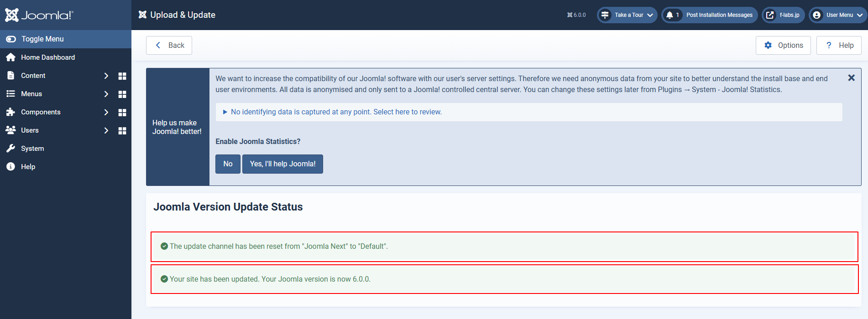Collapse sidebar with Toggle Menu
The width and height of the screenshot is (868, 319).
click(42, 39)
